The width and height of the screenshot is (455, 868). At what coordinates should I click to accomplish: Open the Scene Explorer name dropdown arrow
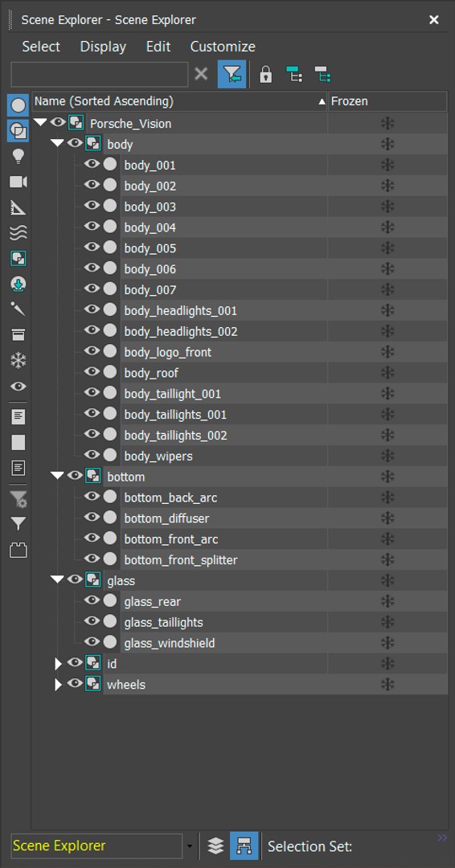click(x=190, y=846)
